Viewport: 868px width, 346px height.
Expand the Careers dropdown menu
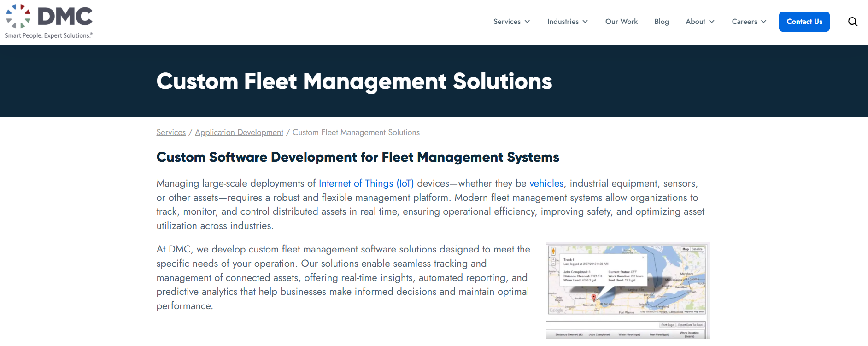point(749,22)
